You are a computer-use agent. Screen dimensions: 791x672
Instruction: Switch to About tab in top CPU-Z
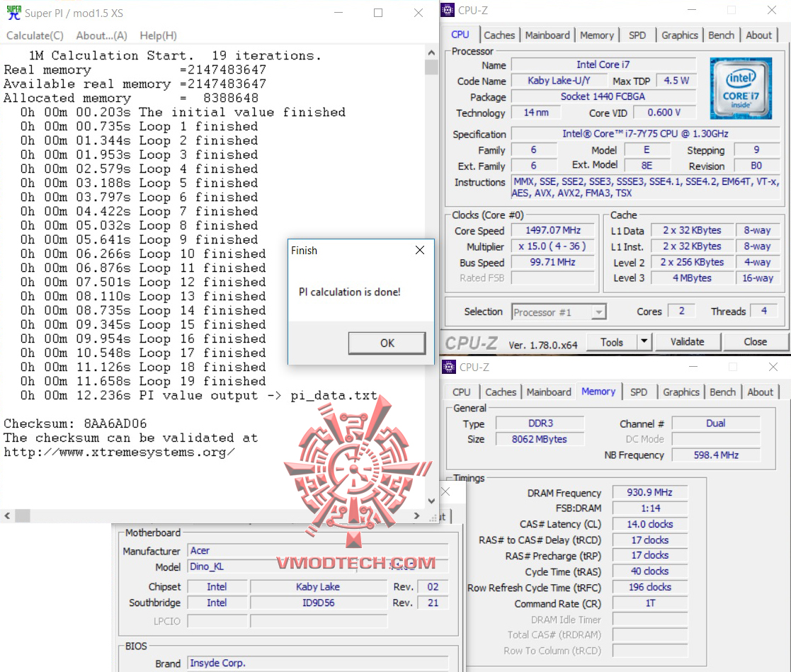758,35
